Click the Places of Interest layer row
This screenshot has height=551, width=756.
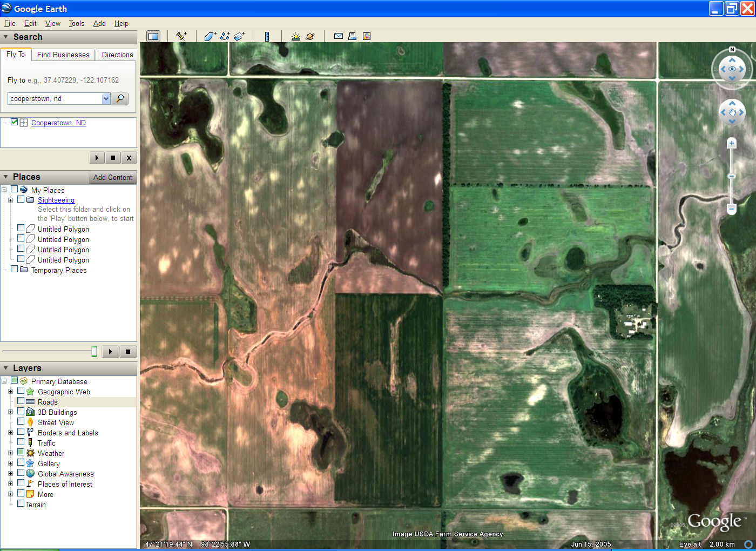[x=65, y=484]
